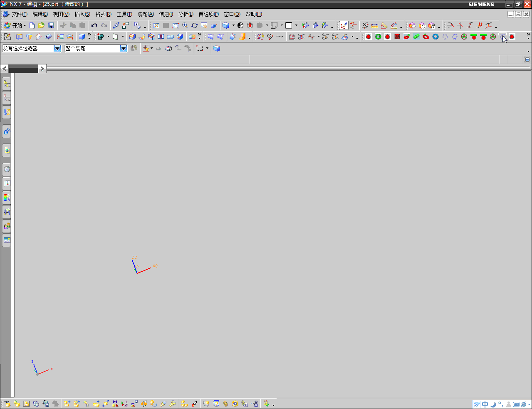This screenshot has height=409, width=532.
Task: Open the 首选项(P) menu
Action: click(x=208, y=14)
